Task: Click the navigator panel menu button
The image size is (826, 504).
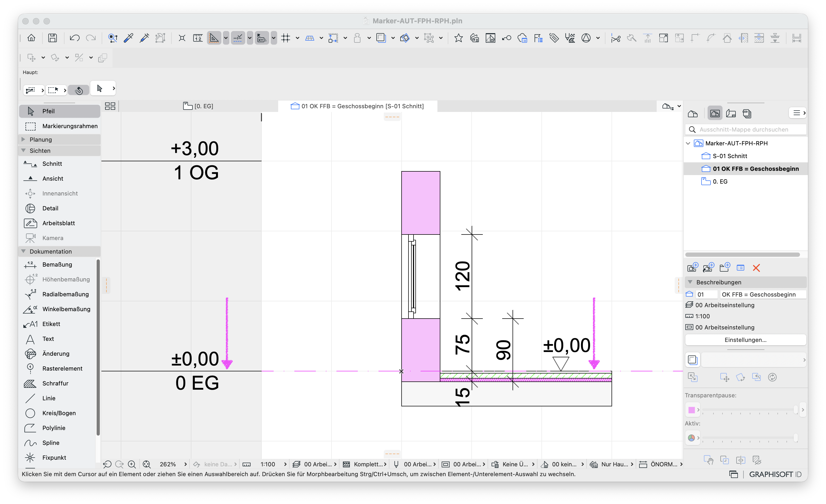Action: pos(798,113)
